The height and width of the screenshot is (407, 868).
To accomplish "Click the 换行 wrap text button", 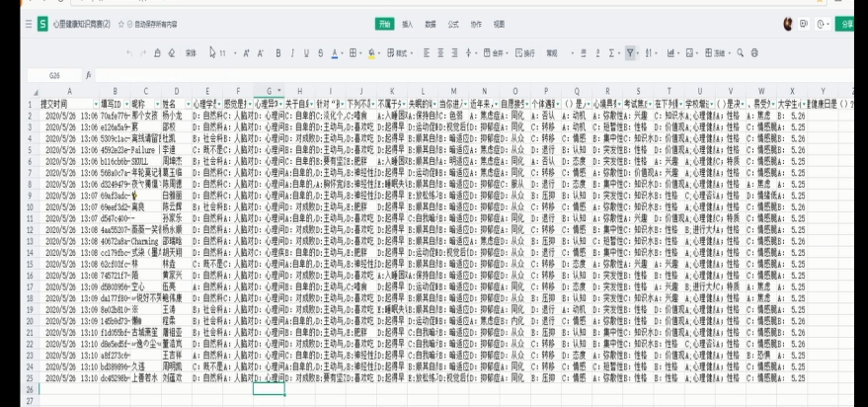I will [x=525, y=53].
